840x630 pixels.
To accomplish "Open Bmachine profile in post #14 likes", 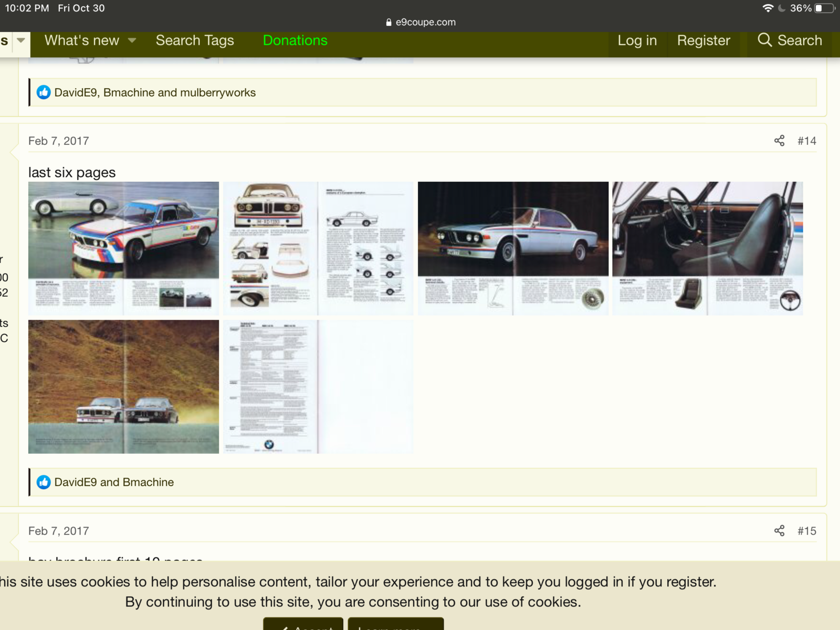I will [148, 482].
